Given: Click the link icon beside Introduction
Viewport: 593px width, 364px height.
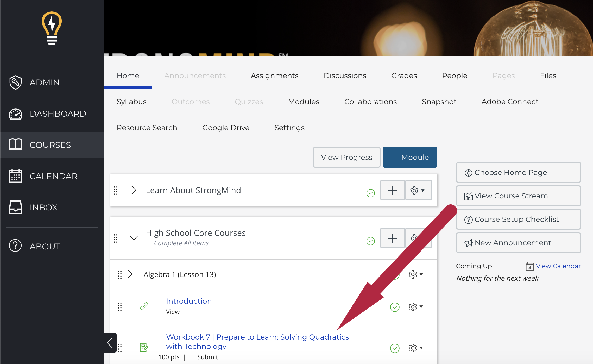Looking at the screenshot, I should [x=144, y=306].
